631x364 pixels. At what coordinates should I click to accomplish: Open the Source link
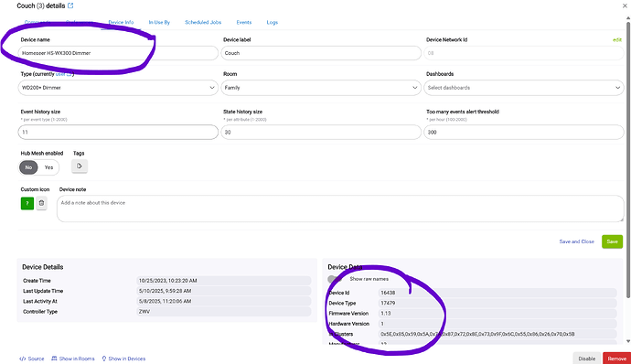32,359
